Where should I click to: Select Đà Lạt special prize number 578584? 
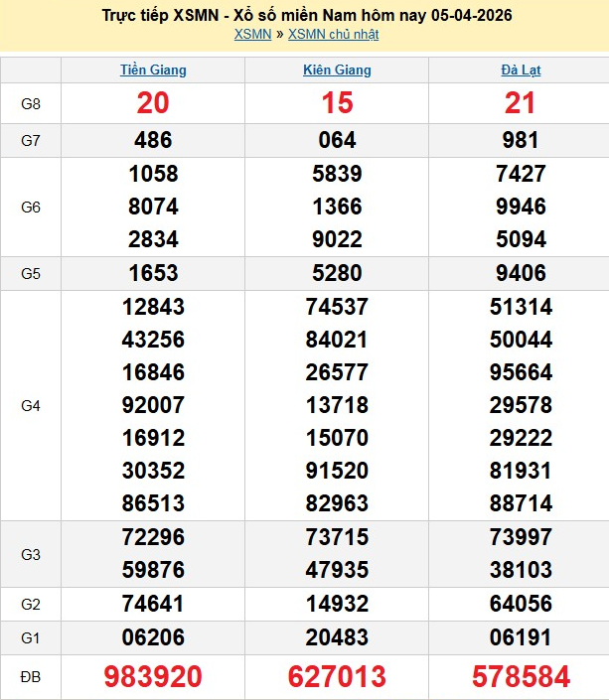[x=521, y=677]
